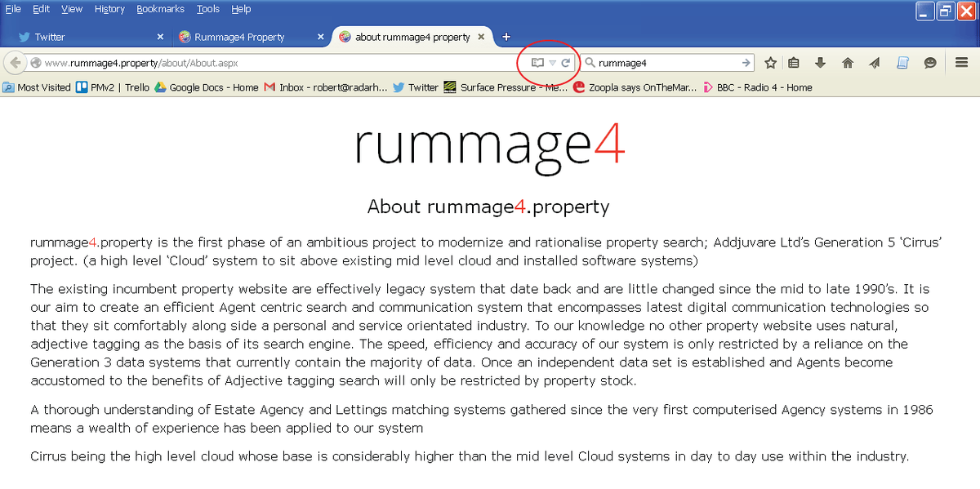Click the paragraph starting 'The existing incumbent property'
The height and width of the screenshot is (489, 980).
tap(480, 335)
